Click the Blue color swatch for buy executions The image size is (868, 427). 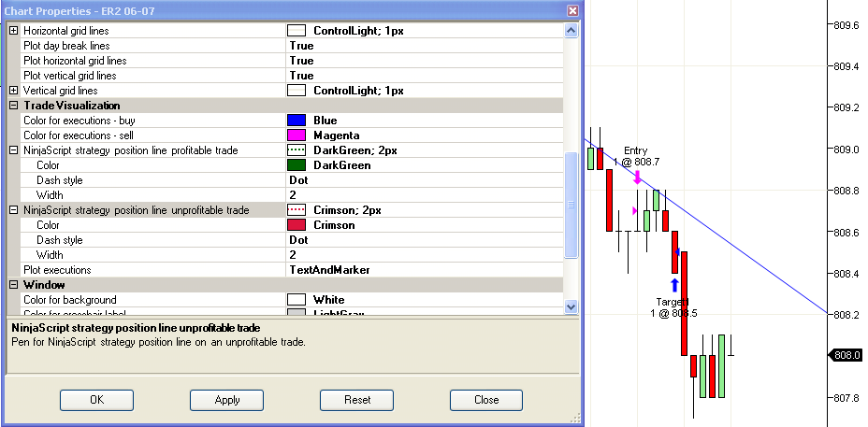[297, 121]
